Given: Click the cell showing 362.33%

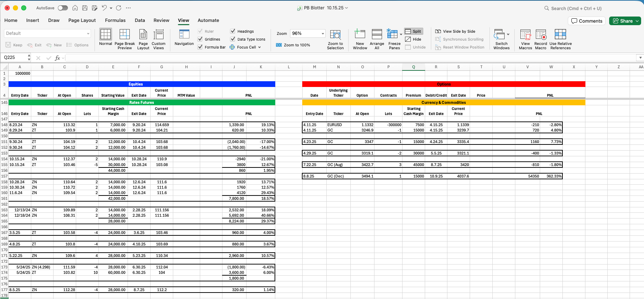Looking at the screenshot, I should coord(551,176).
